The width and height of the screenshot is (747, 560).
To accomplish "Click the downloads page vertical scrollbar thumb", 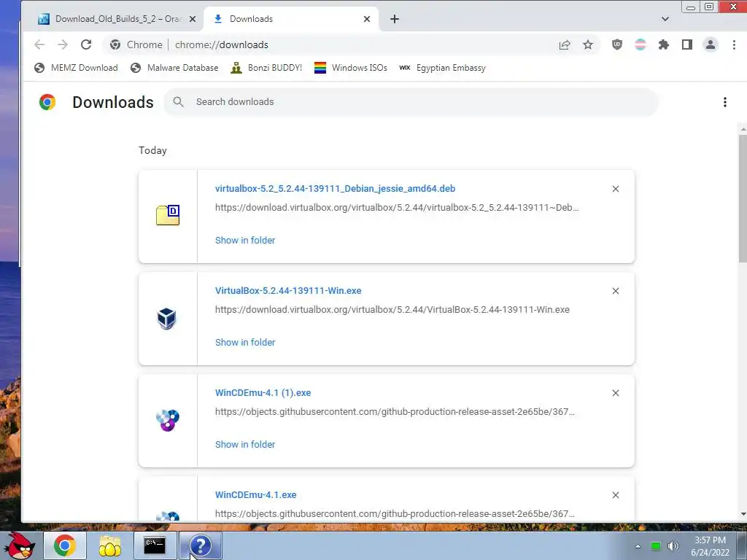I will (743, 198).
